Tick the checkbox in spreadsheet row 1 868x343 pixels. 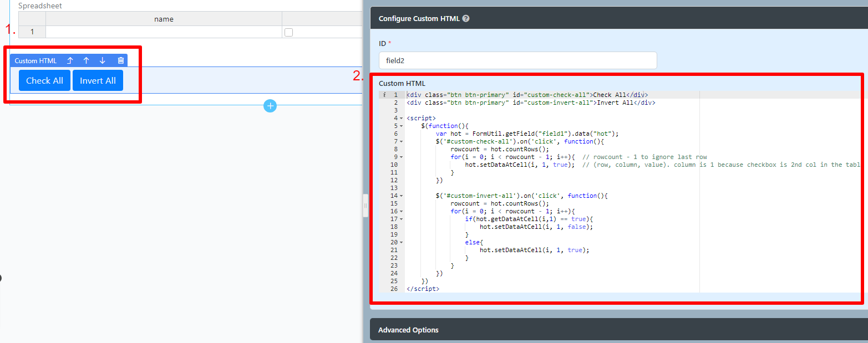pos(288,33)
